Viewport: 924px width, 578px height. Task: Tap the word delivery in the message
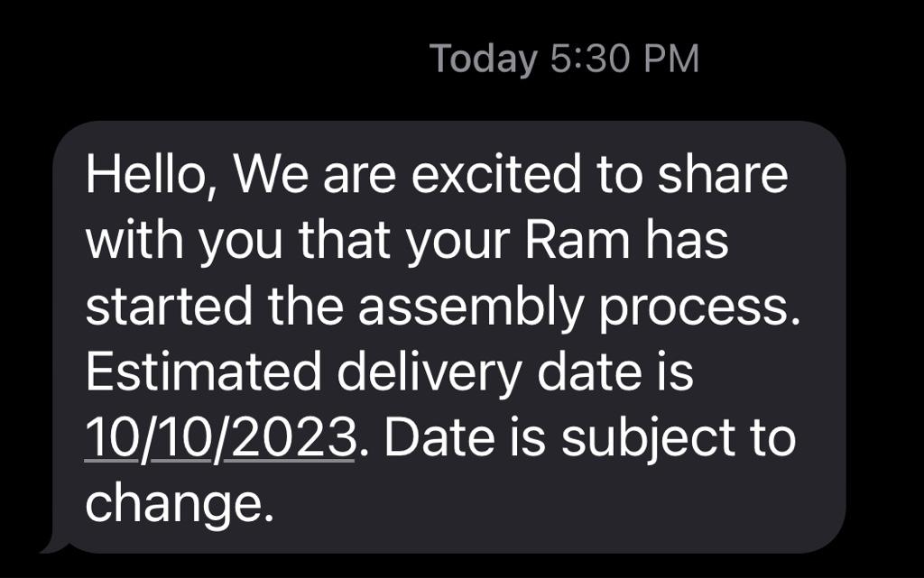[430, 374]
